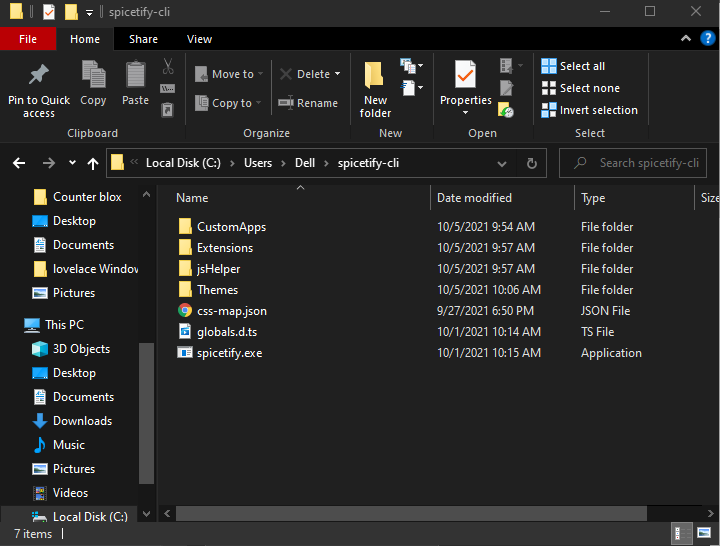Click Pin to Quick access icon

pos(39,75)
